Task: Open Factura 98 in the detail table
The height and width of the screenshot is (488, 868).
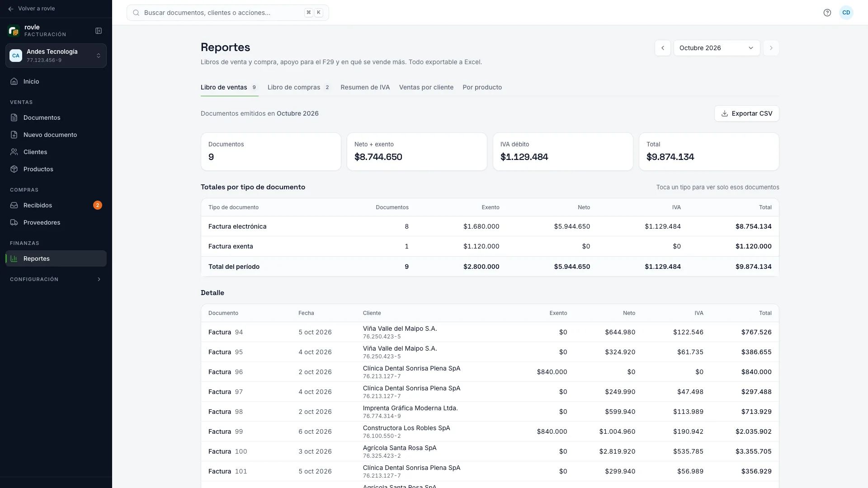Action: [x=490, y=412]
